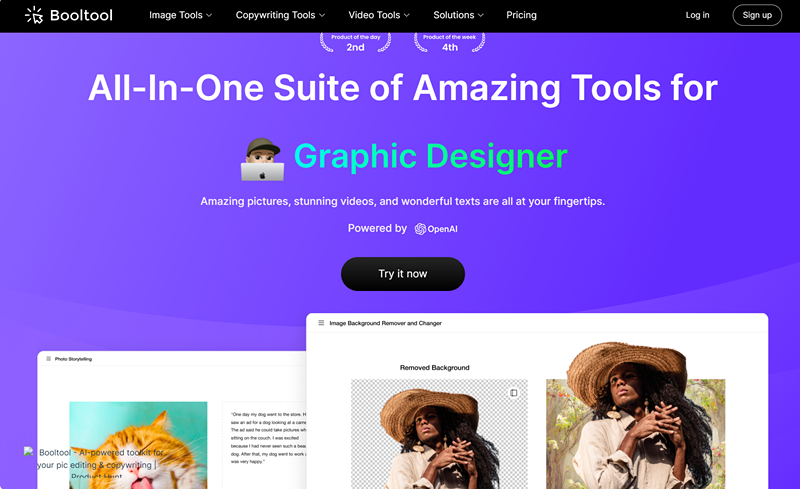Open the Photo Storytelling hamburger menu icon
800x489 pixels.
tap(48, 359)
